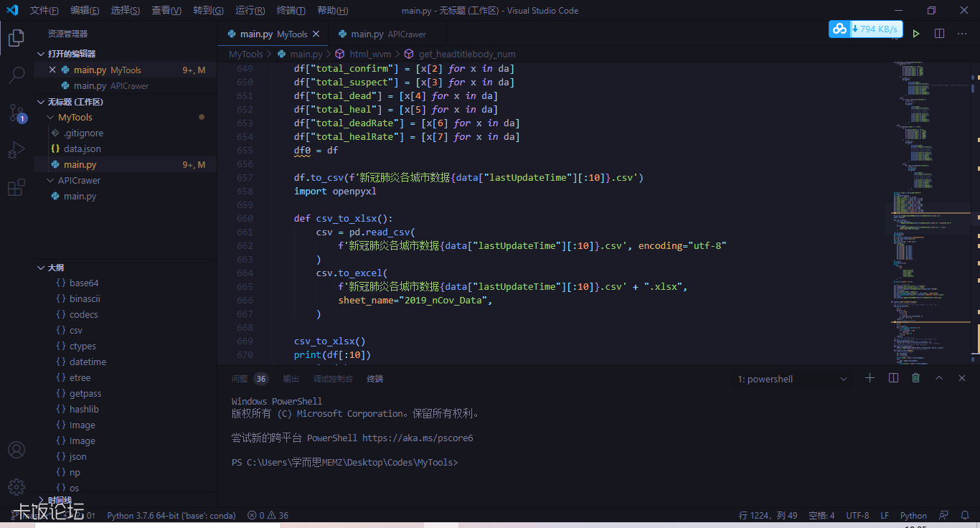Open File menu (文件)
The image size is (980, 528).
(44, 10)
